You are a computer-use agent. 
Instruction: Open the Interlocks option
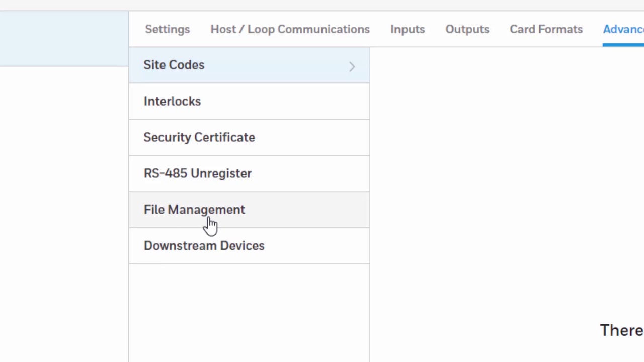pos(172,102)
